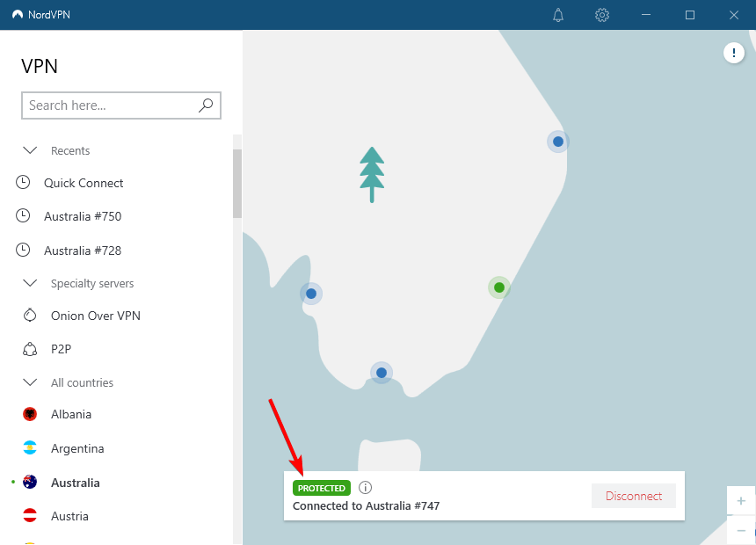Viewport: 756px width, 545px height.
Task: Collapse the All countries section
Action: tap(30, 382)
